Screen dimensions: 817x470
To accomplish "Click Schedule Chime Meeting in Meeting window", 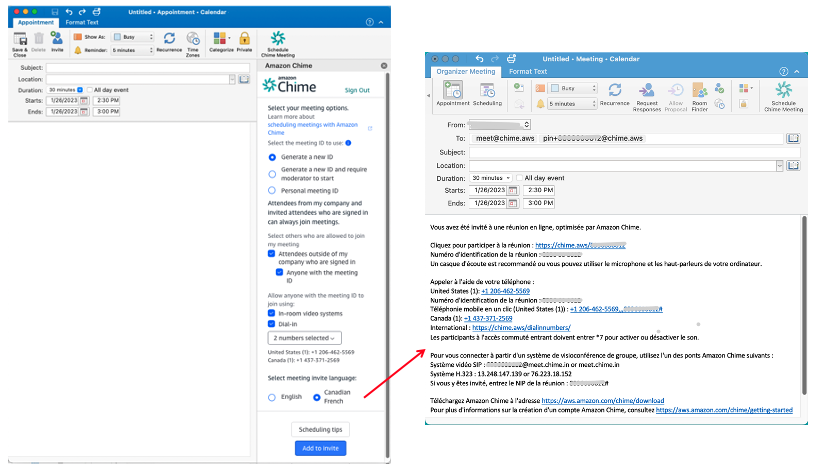I will [784, 96].
